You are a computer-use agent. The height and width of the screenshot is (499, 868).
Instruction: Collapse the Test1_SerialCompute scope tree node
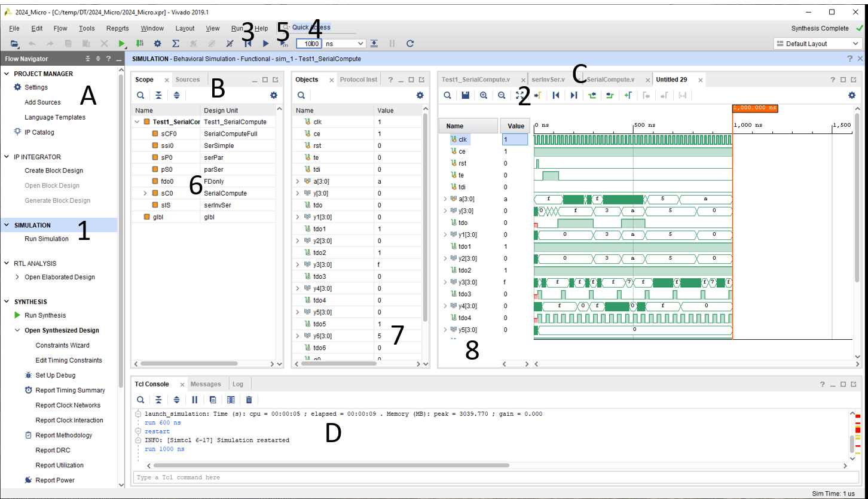pyautogui.click(x=137, y=122)
